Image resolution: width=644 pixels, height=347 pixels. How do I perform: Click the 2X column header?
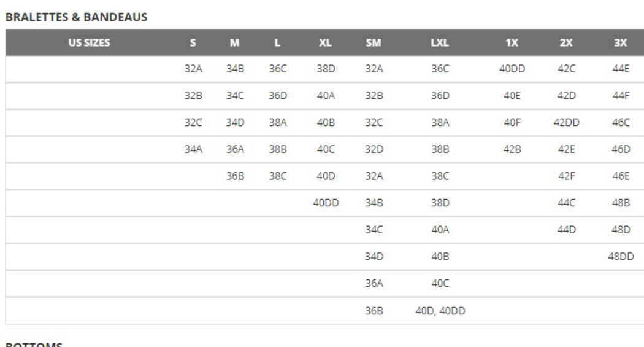[x=566, y=43]
